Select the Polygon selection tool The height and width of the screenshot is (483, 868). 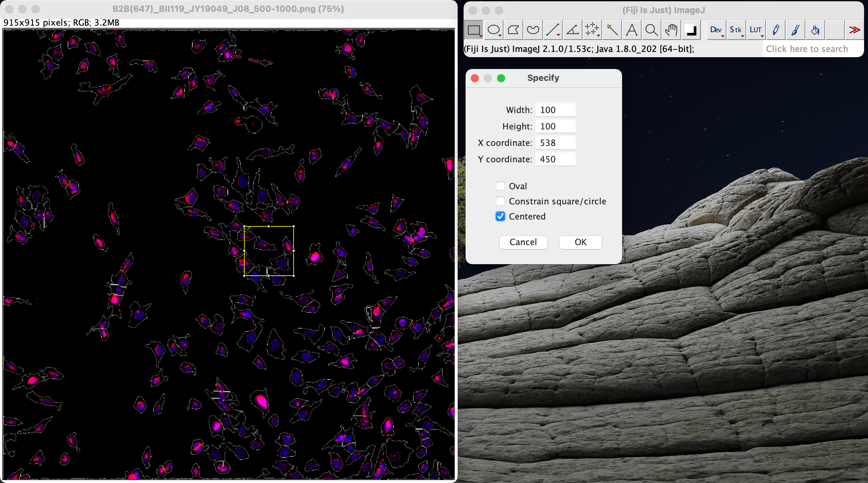[513, 30]
